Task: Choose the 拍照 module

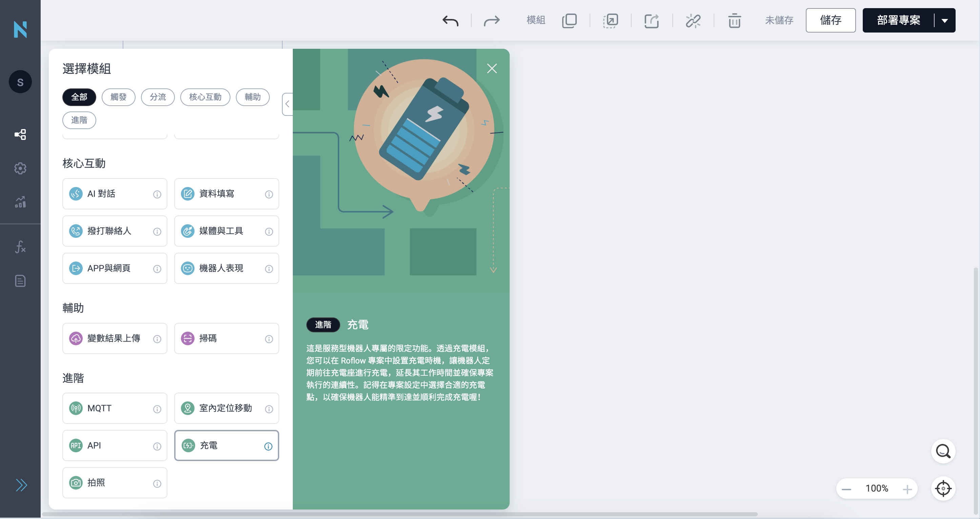Action: point(115,483)
